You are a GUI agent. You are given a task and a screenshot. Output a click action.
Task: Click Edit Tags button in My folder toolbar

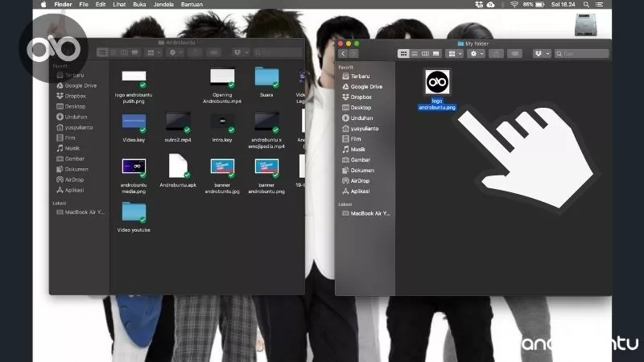(x=514, y=54)
